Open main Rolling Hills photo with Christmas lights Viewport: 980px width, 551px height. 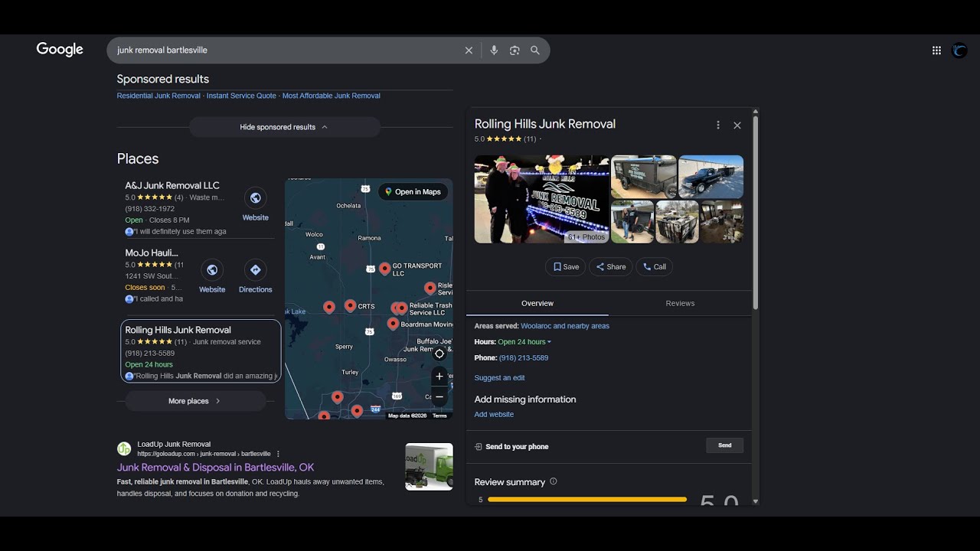click(542, 199)
